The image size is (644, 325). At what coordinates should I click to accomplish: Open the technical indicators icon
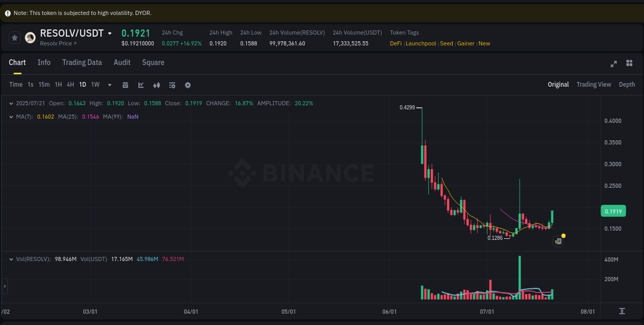click(172, 85)
